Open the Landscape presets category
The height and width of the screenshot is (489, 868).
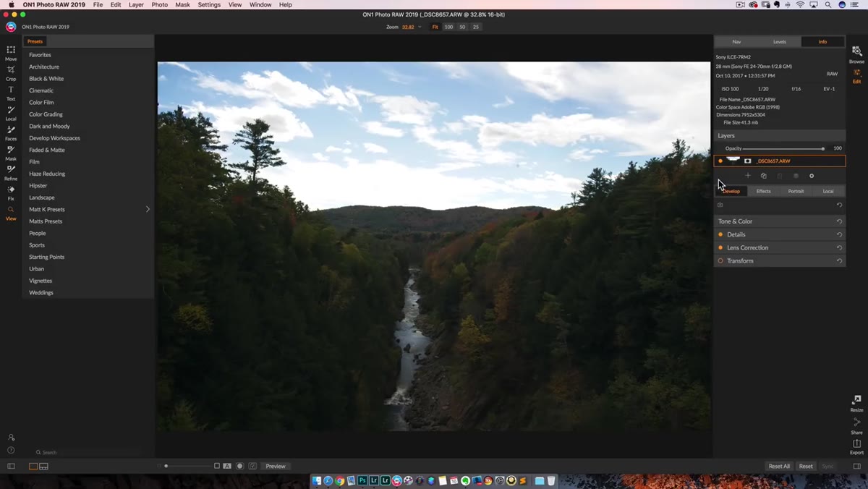pos(42,197)
